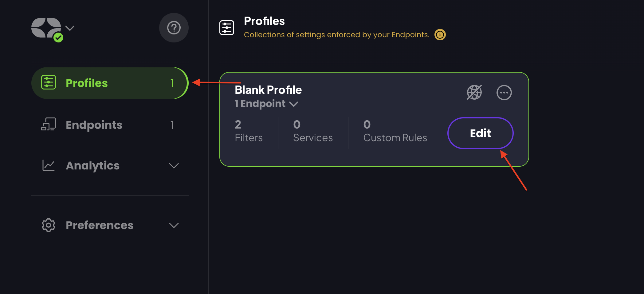Click the Custom Rules count on Blank Profile

tap(395, 131)
